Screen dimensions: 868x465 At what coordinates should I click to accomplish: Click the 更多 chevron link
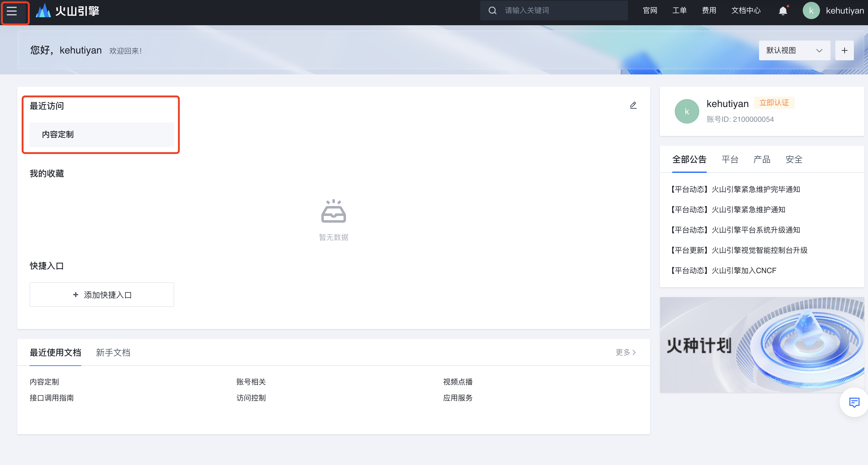click(626, 352)
